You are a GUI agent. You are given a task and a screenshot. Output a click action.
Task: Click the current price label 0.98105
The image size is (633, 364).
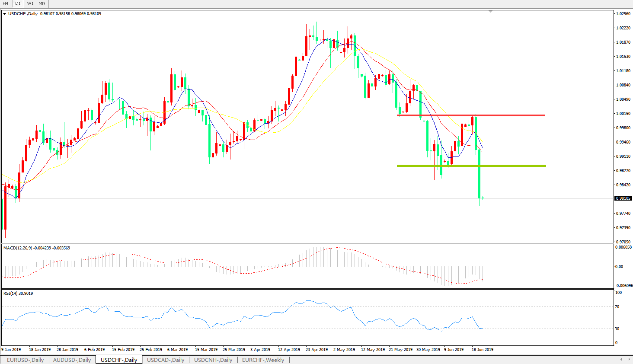(x=623, y=198)
